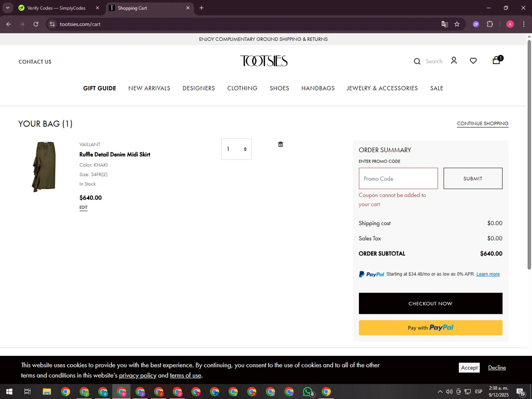Viewport: 532px width, 399px height.
Task: Click the page vertical scrollbar
Action: pyautogui.click(x=529, y=155)
